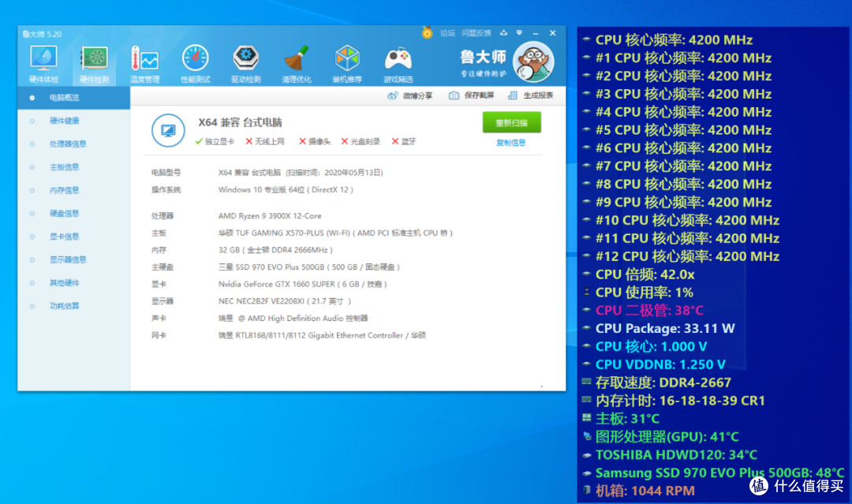Open the 硬件体检 hardware checkup tool

(43, 64)
